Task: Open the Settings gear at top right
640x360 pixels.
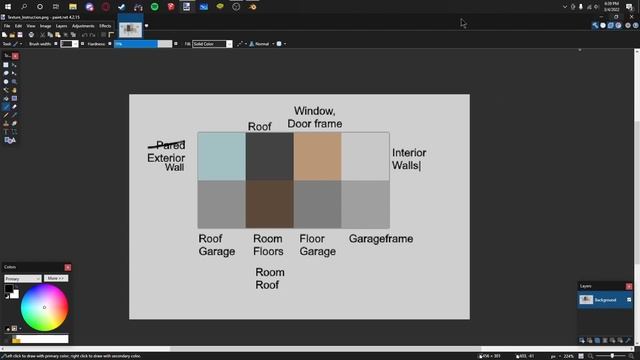Action: pyautogui.click(x=628, y=25)
